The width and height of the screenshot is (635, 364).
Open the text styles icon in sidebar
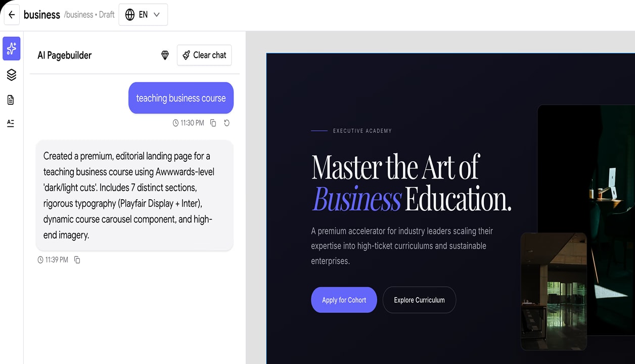pos(11,123)
